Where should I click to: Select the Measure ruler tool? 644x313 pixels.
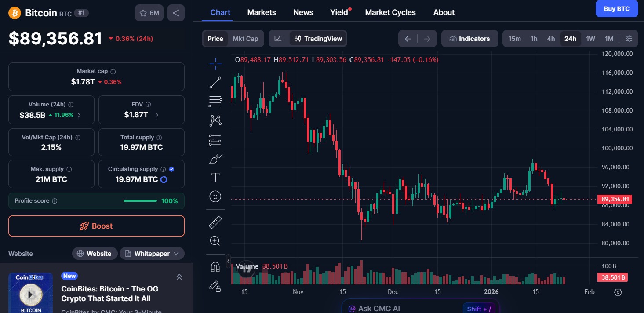coord(215,222)
